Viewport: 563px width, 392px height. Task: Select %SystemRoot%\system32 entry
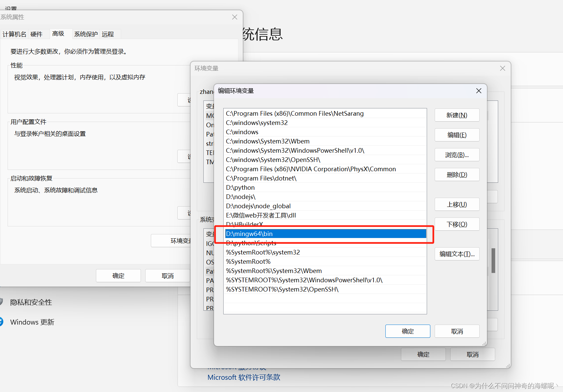pos(325,252)
